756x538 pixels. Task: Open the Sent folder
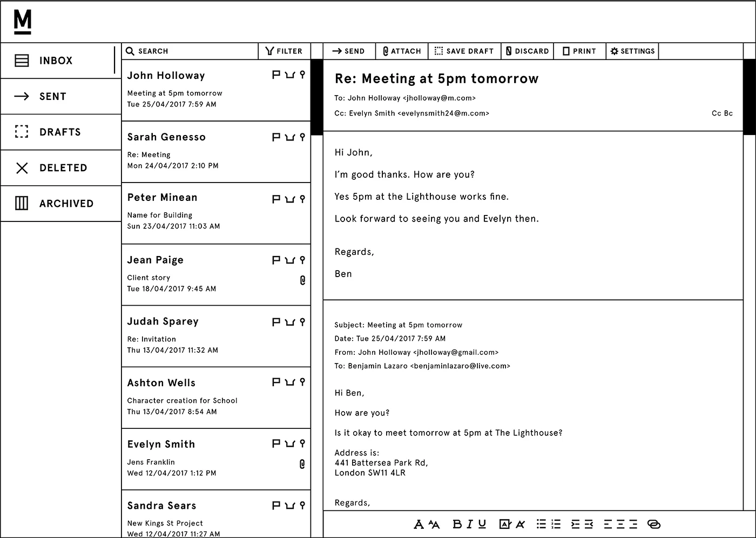tap(60, 97)
